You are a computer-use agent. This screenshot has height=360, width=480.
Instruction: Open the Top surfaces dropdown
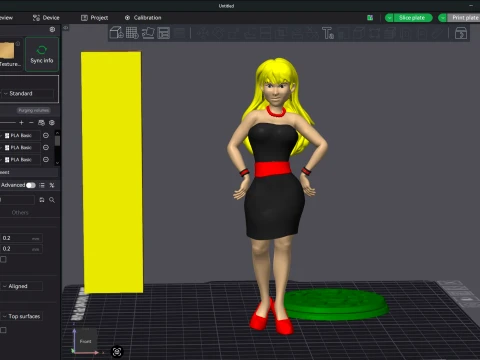click(21, 316)
